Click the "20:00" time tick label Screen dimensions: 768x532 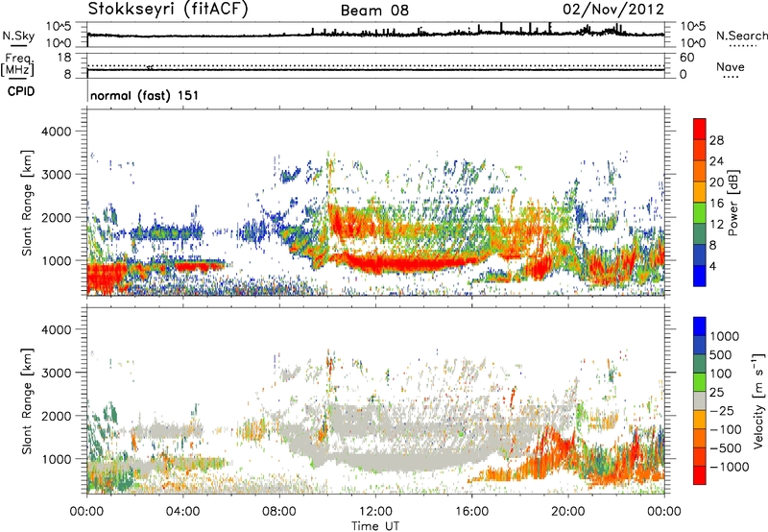point(568,512)
